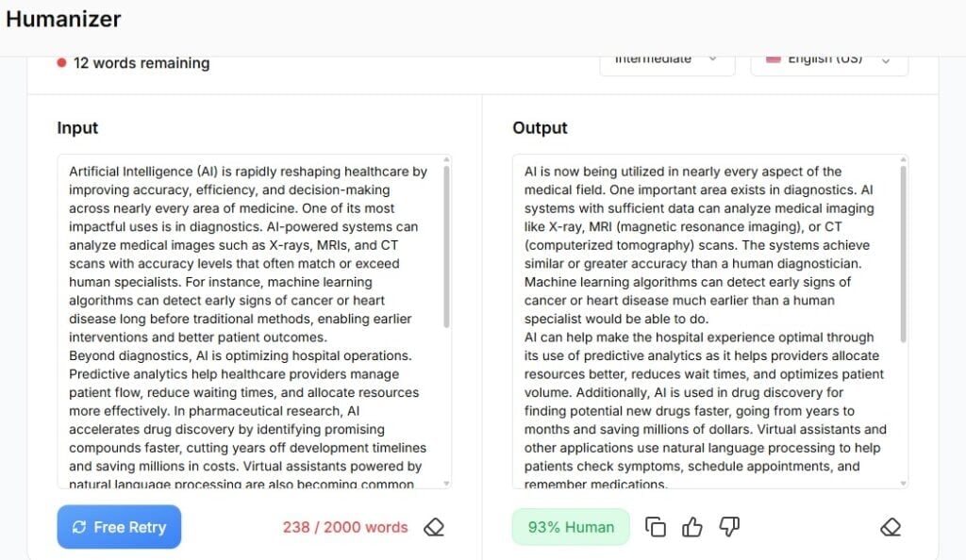Open the Intermediate level dropdown

click(x=667, y=60)
